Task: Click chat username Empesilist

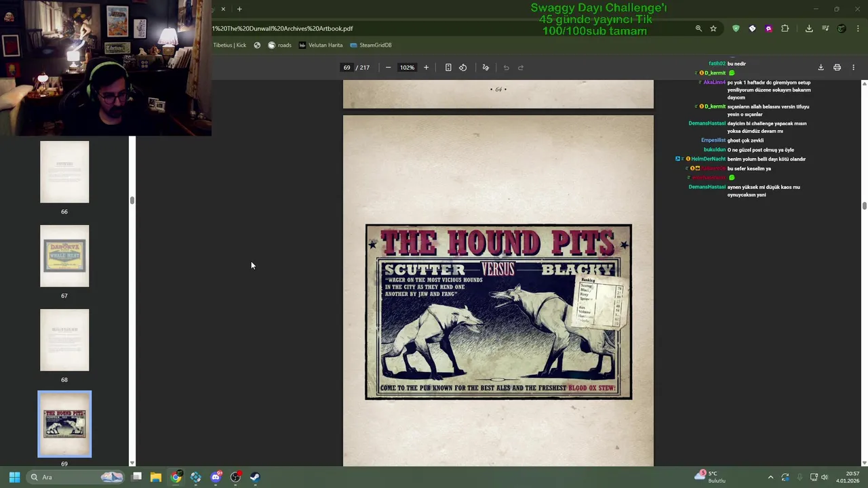Action: [x=713, y=140]
